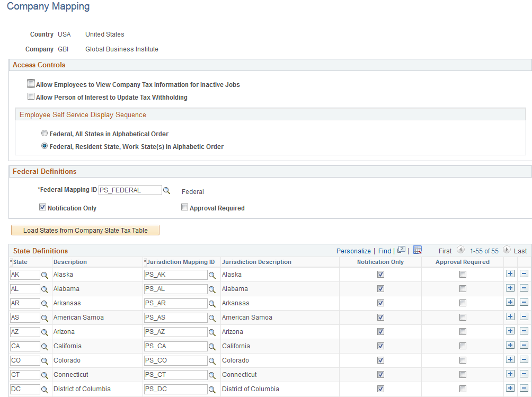Sort by Description column header

70,262
